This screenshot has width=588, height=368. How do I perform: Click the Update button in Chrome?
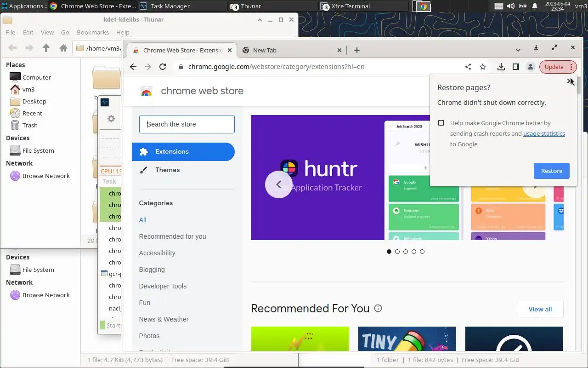pyautogui.click(x=554, y=67)
